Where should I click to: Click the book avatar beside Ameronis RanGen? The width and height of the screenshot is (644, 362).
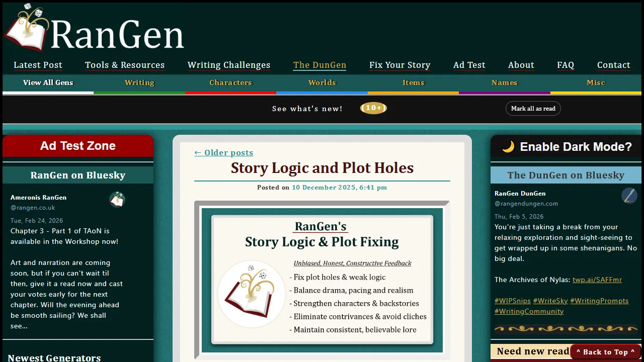click(117, 199)
